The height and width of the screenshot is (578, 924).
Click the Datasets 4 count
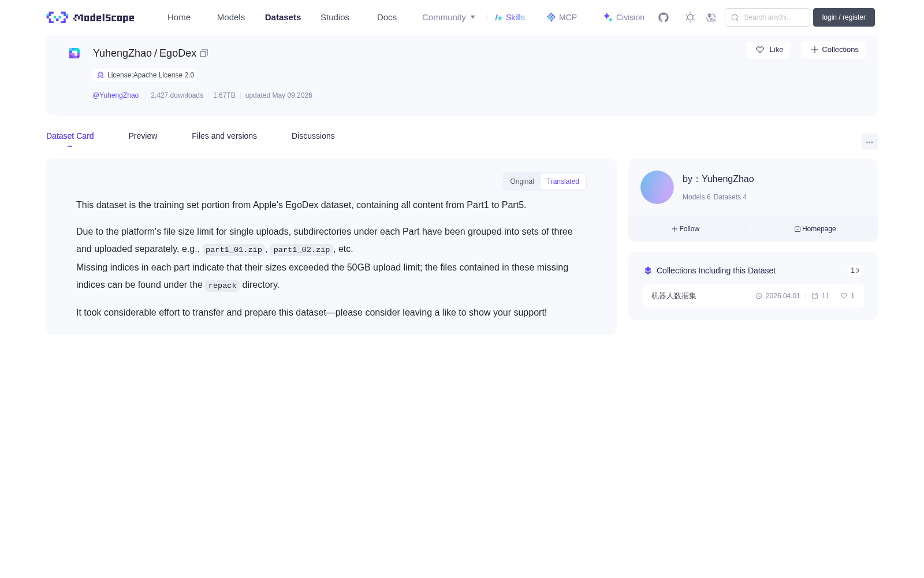click(730, 197)
